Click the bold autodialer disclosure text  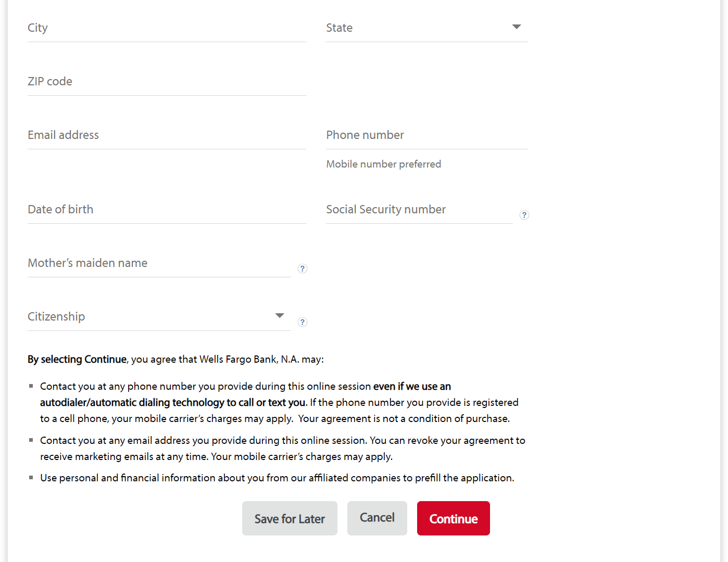tap(172, 403)
